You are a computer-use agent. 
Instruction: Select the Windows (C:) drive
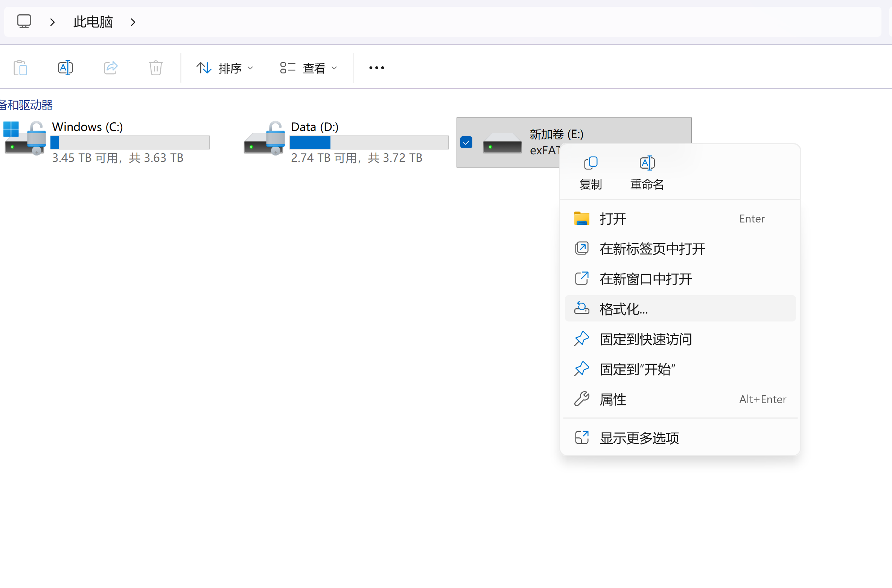pos(87,127)
